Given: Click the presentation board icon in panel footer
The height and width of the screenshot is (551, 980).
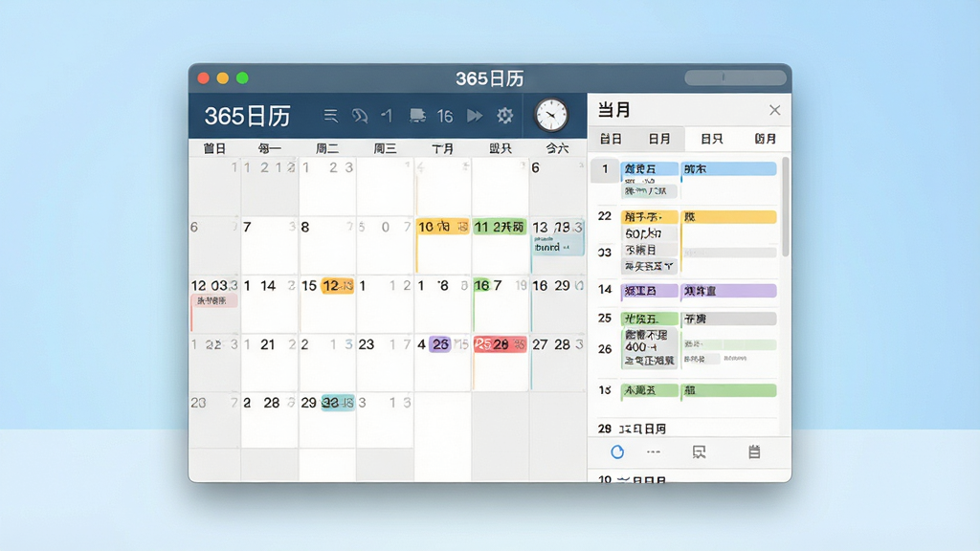Looking at the screenshot, I should click(700, 452).
